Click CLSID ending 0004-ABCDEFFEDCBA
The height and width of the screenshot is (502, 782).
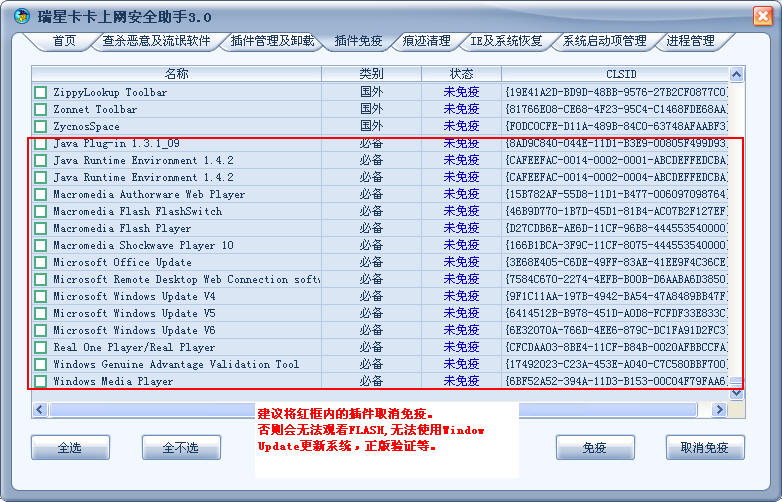click(616, 177)
